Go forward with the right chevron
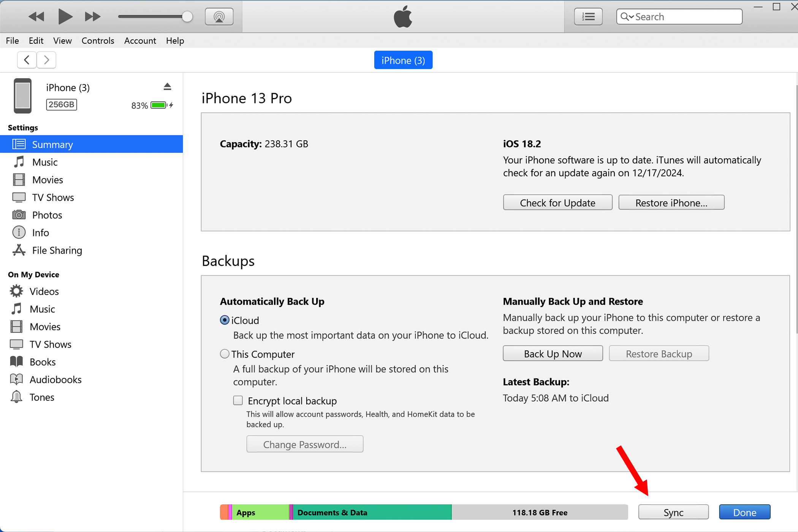Viewport: 798px width, 532px height. 46,60
